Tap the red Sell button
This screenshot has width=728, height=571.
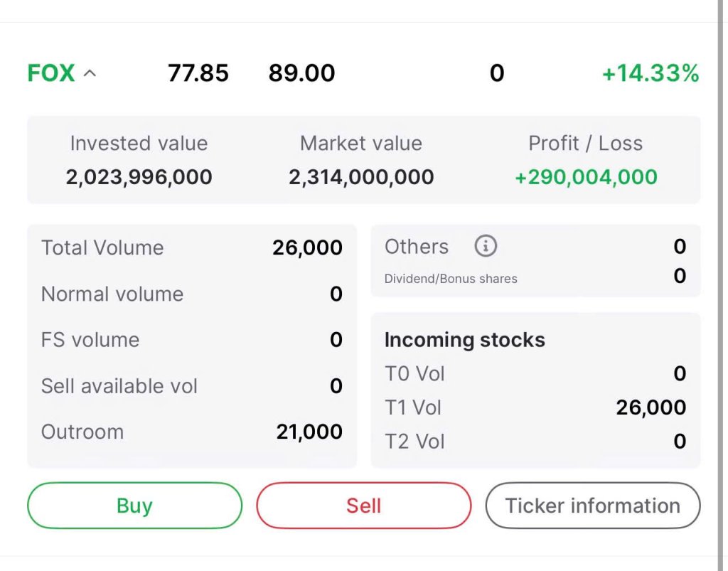[x=363, y=506]
